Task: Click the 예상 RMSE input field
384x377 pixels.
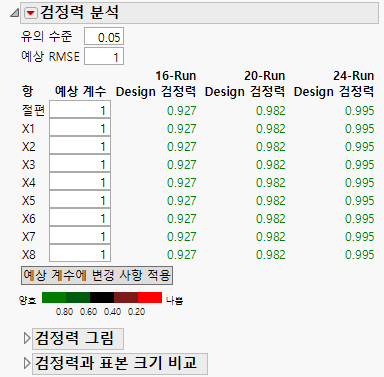Action: coord(104,56)
